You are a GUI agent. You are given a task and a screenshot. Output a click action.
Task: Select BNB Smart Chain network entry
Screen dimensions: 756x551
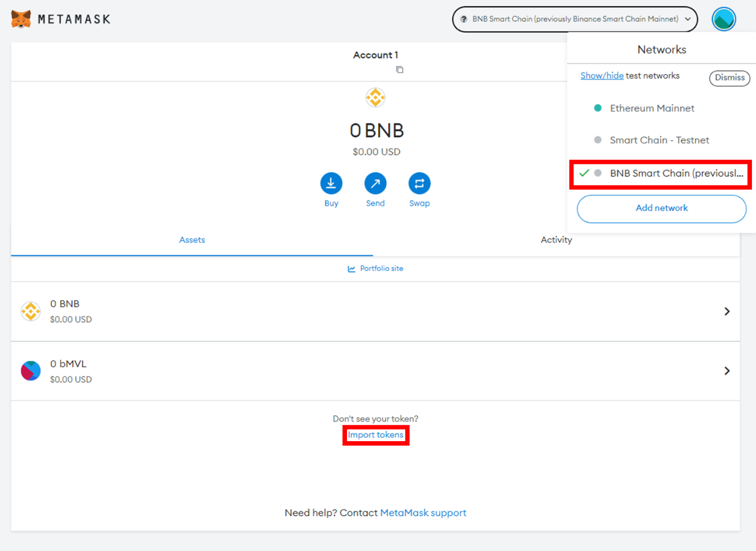tap(676, 173)
